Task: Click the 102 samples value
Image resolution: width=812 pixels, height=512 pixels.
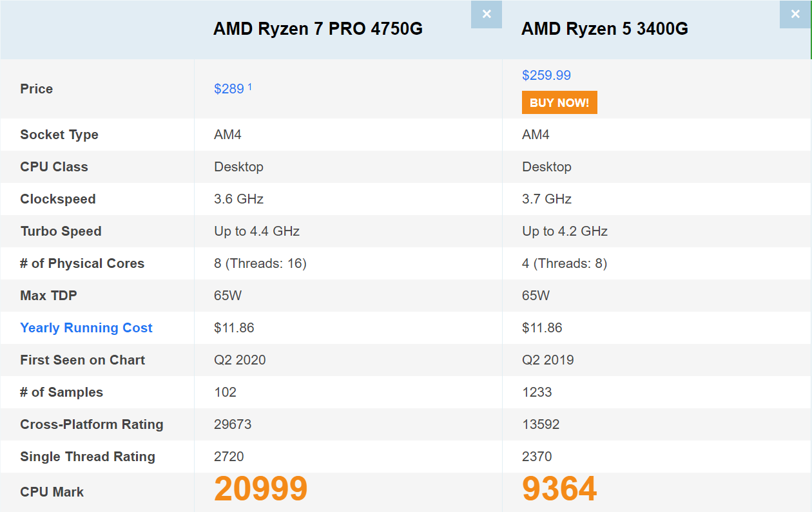Action: 226,392
